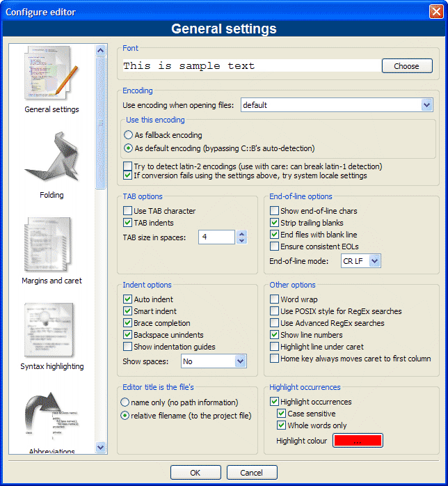The image size is (448, 486).
Task: Open the file encoding dropdown
Action: click(x=426, y=105)
